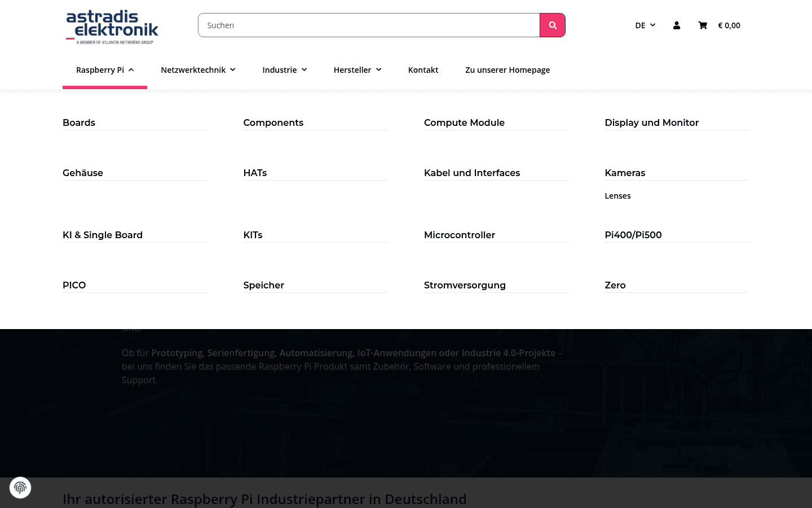Open the Kameras category
812x508 pixels.
(x=625, y=173)
